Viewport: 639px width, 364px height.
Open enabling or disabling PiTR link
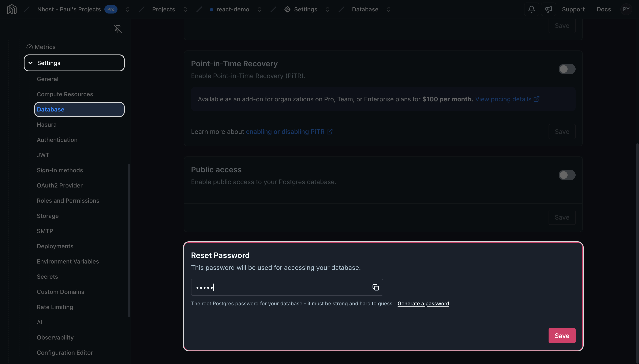[x=289, y=132]
